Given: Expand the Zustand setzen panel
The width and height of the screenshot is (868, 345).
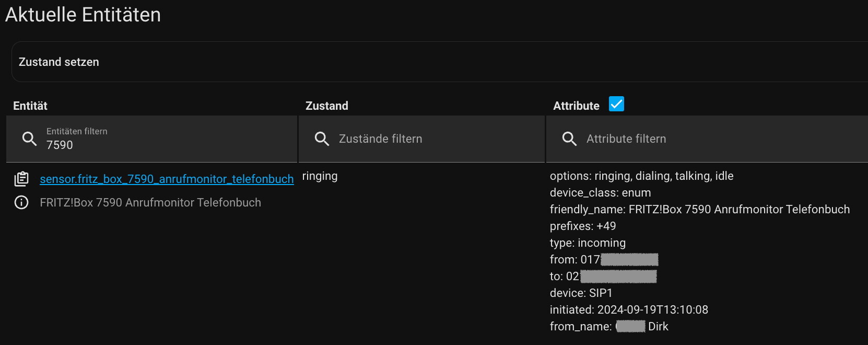Looking at the screenshot, I should pos(58,62).
